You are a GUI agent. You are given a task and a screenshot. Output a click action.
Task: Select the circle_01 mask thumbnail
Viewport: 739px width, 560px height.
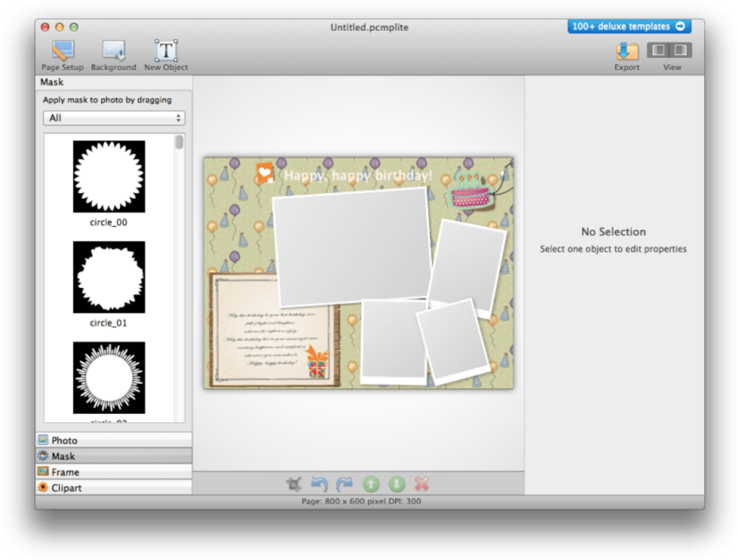coord(108,276)
